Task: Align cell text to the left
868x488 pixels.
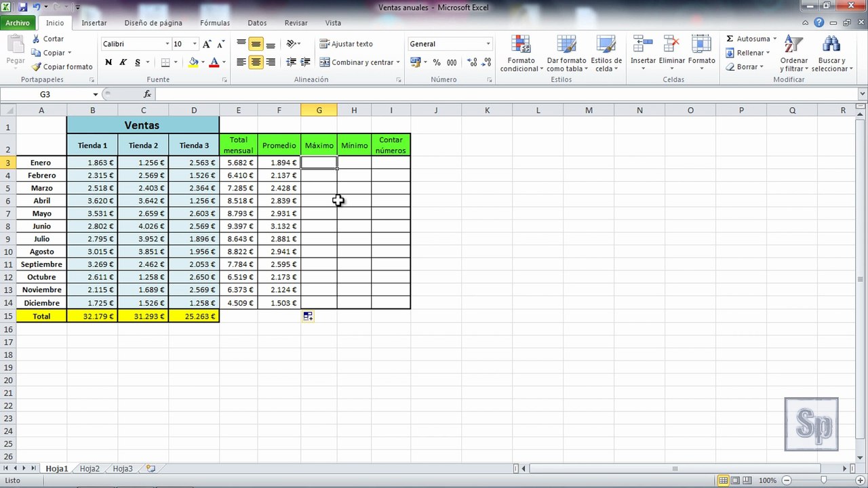Action: click(x=241, y=62)
